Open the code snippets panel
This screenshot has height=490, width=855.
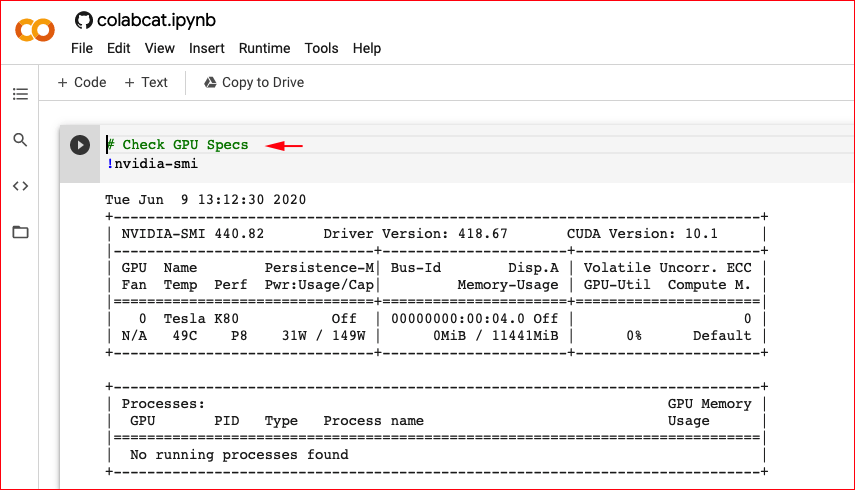(20, 186)
